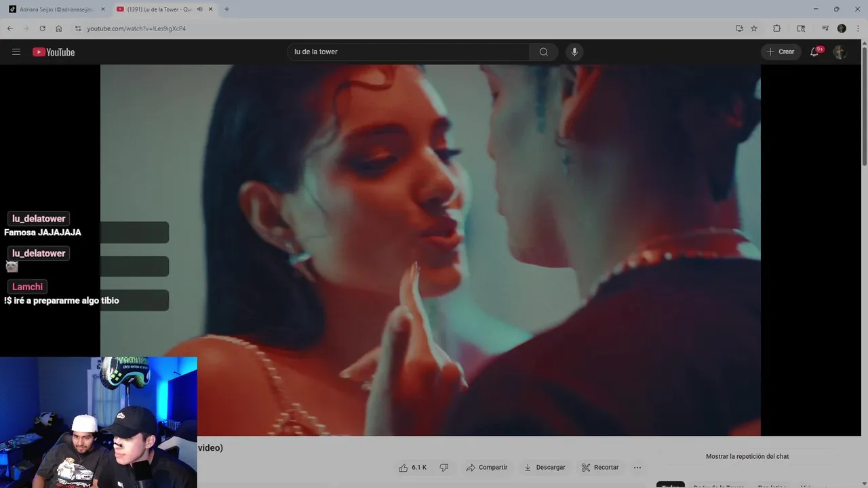This screenshot has height=488, width=868.
Task: Click the Crear button
Action: click(x=781, y=52)
